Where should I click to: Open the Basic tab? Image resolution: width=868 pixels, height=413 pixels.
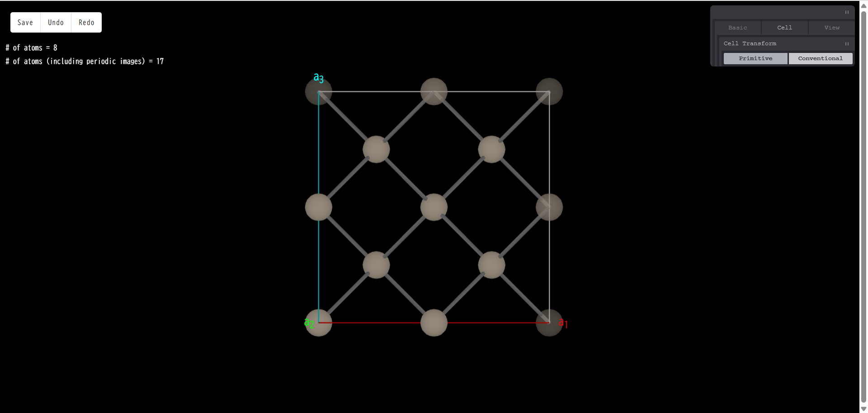(x=737, y=28)
